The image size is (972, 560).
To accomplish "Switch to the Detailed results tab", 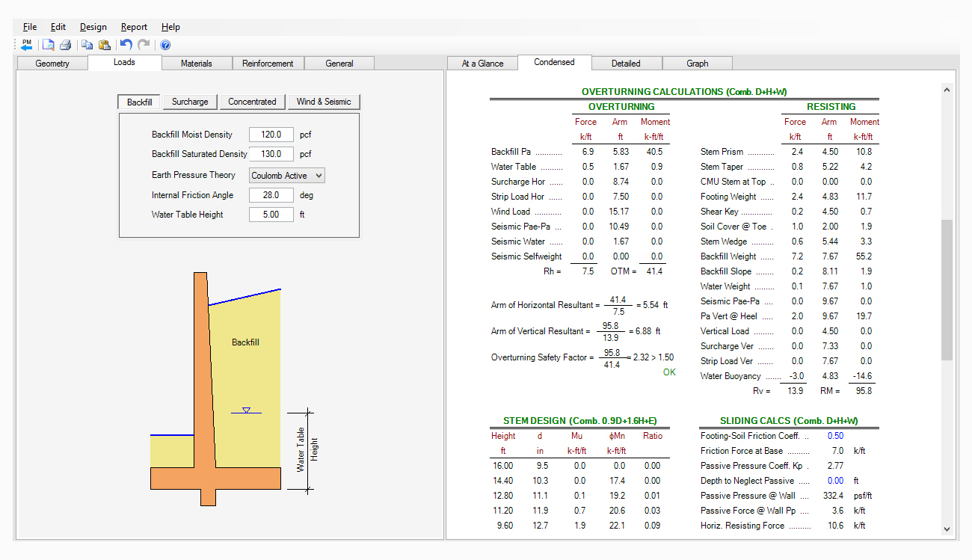I will click(x=626, y=64).
